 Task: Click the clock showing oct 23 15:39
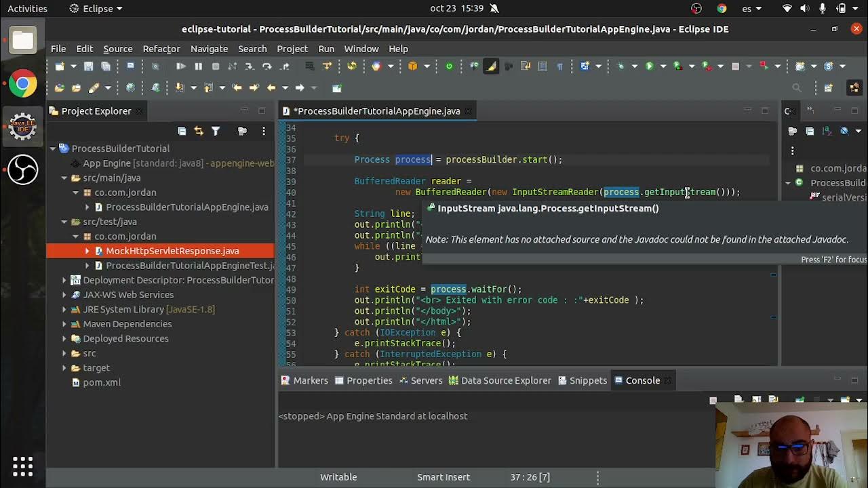pos(458,9)
